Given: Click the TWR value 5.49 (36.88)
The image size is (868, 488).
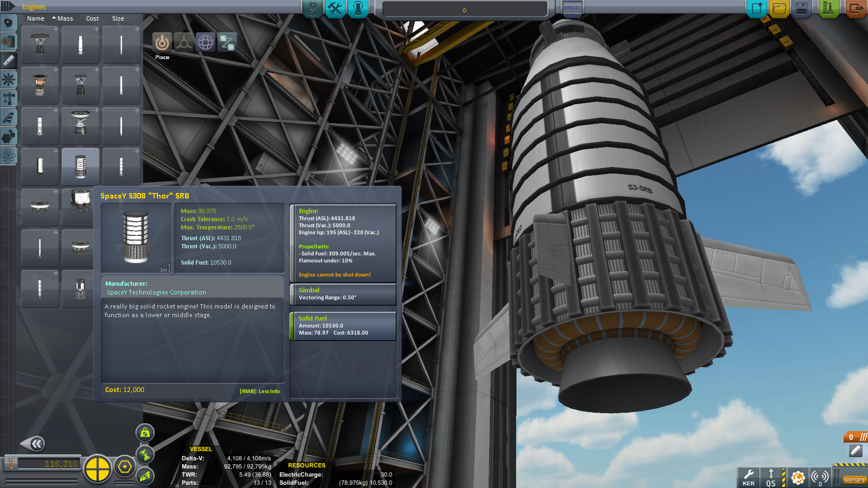Looking at the screenshot, I should [255, 474].
